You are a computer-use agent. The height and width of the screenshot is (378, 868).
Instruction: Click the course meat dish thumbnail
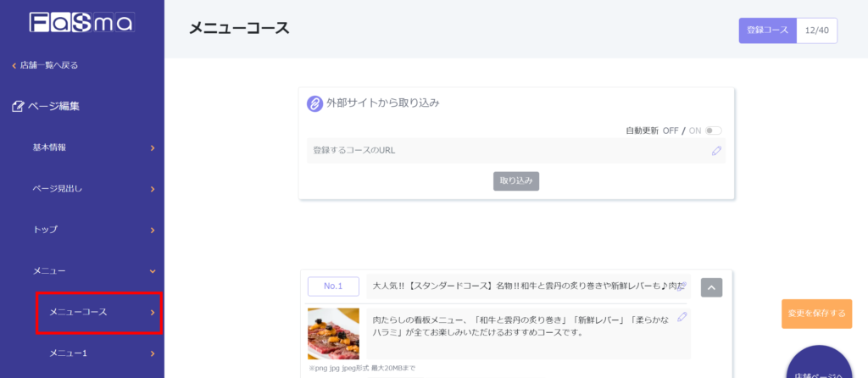pos(333,334)
